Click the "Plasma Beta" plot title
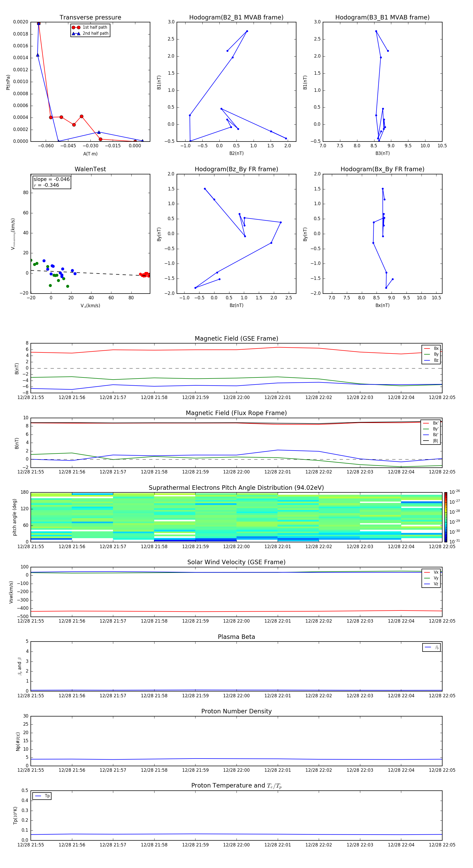The height and width of the screenshot is (868, 473). tap(236, 637)
